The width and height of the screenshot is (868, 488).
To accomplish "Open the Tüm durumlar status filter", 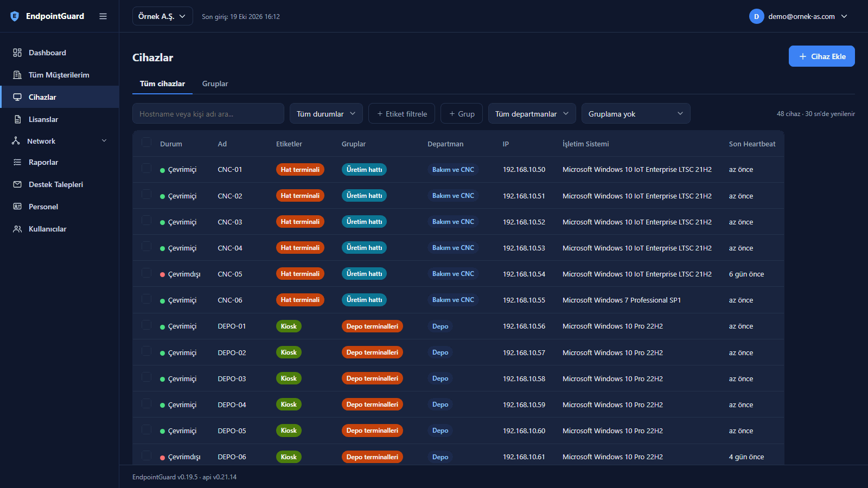I will (x=326, y=113).
